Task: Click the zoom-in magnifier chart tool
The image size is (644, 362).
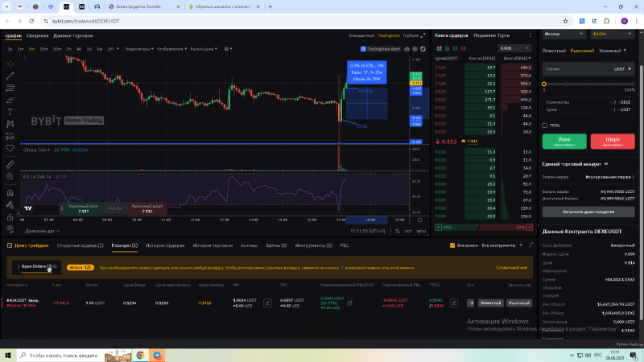Action: (10, 176)
